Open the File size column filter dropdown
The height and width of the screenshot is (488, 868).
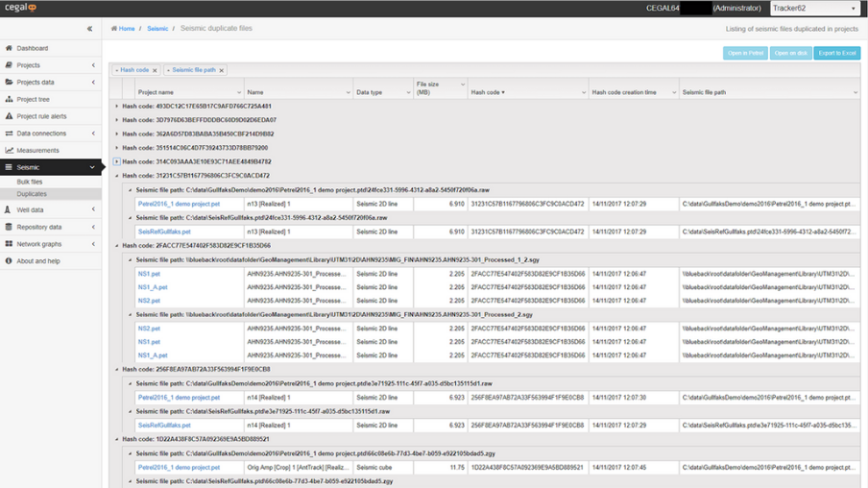(x=463, y=85)
